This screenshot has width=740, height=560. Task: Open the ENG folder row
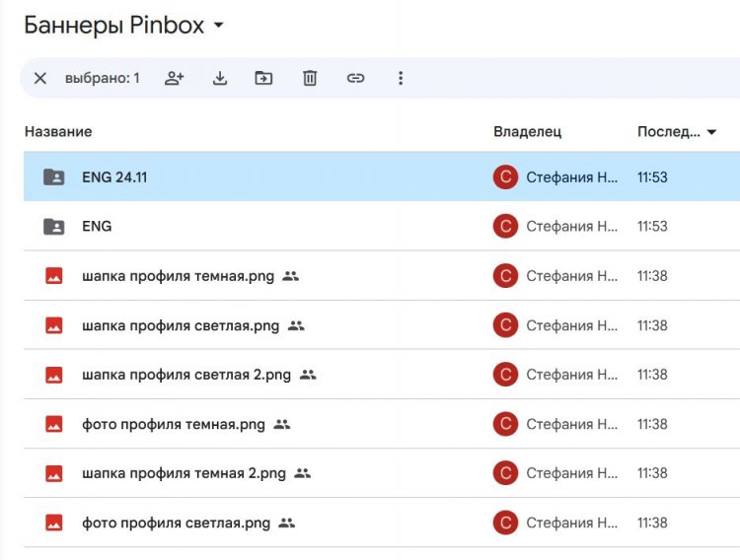pyautogui.click(x=97, y=227)
